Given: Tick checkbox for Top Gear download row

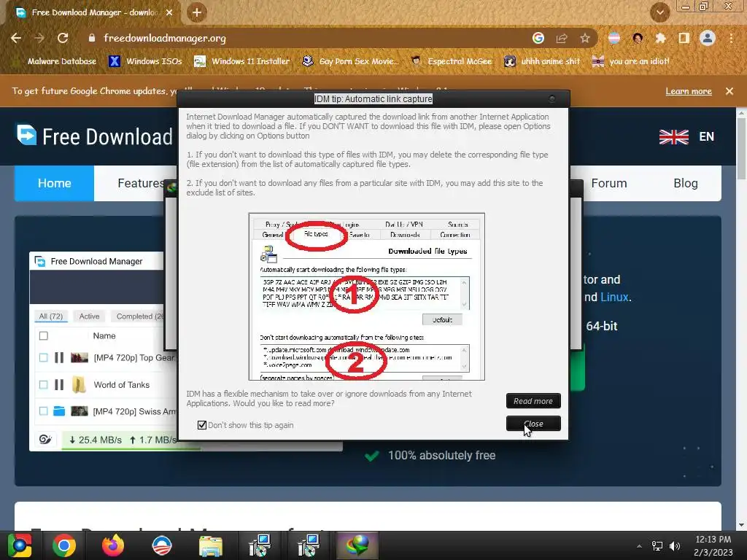Looking at the screenshot, I should point(43,357).
